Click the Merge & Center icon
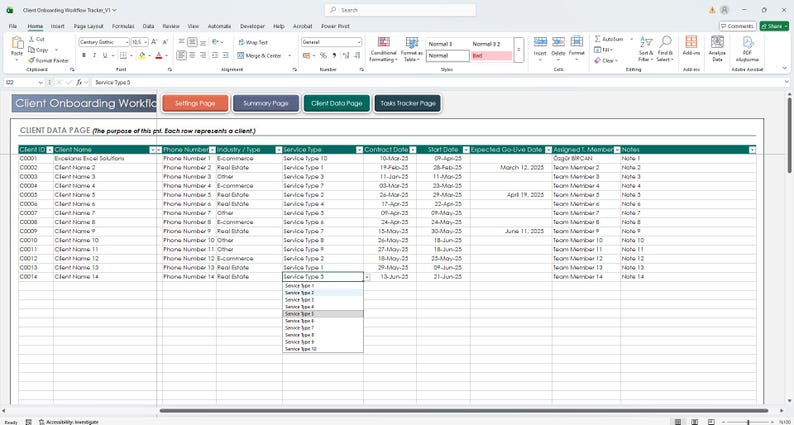This screenshot has width=794, height=425. pos(241,56)
